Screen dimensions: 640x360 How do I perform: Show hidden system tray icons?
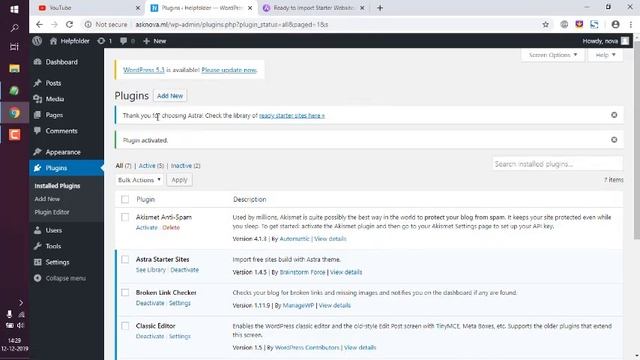21,303
